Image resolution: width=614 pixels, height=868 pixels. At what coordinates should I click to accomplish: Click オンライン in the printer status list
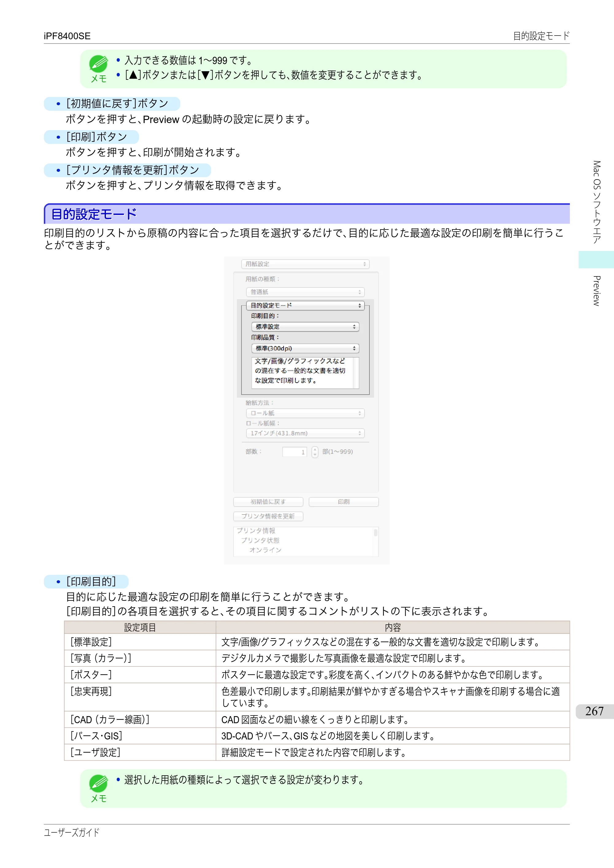[x=265, y=550]
